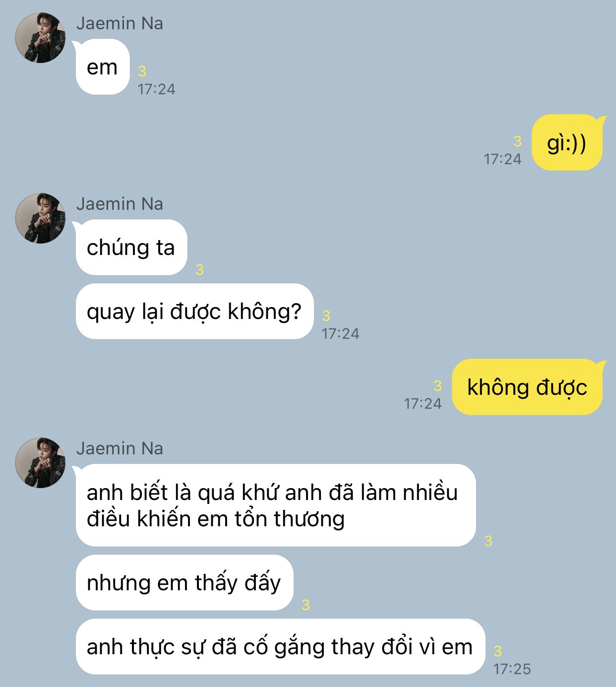Tap the "anh biết là quá khứ" message
616x687 pixels.
click(276, 505)
